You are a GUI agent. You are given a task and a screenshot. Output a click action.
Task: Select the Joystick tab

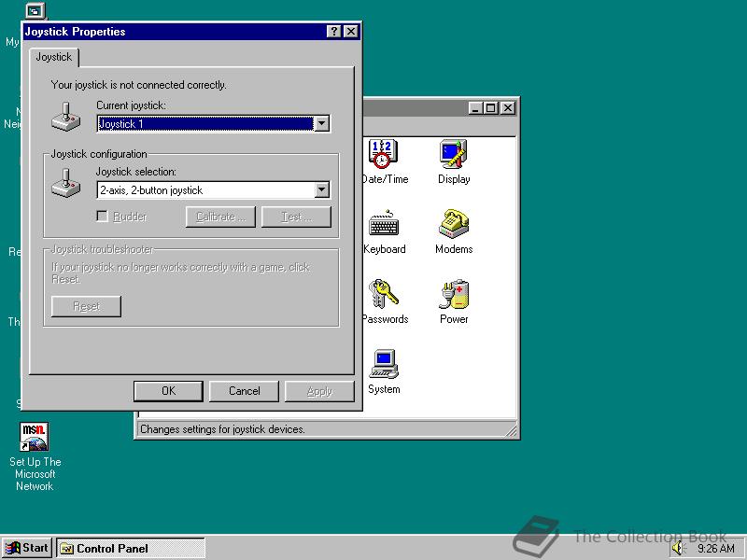[x=53, y=56]
